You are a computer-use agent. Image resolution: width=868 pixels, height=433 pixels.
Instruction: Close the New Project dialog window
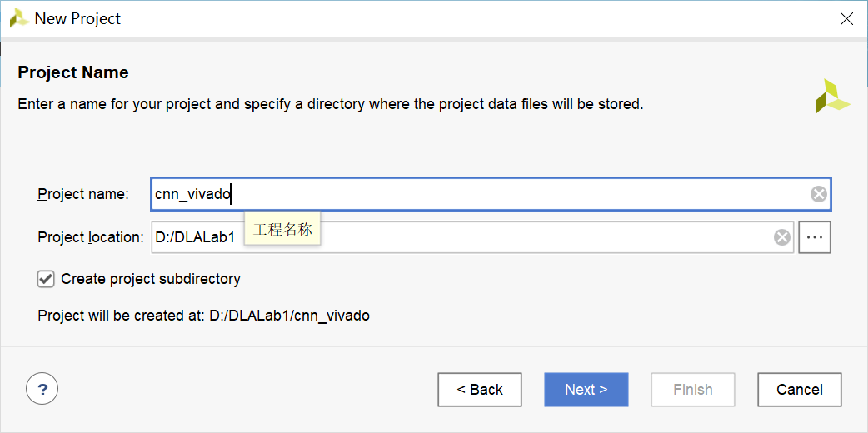(846, 18)
